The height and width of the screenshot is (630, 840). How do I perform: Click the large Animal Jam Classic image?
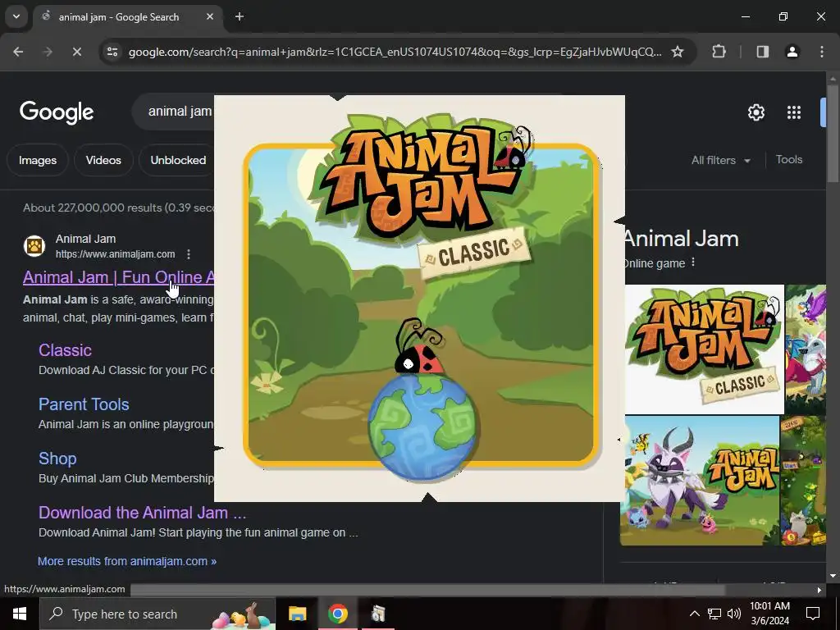[419, 299]
